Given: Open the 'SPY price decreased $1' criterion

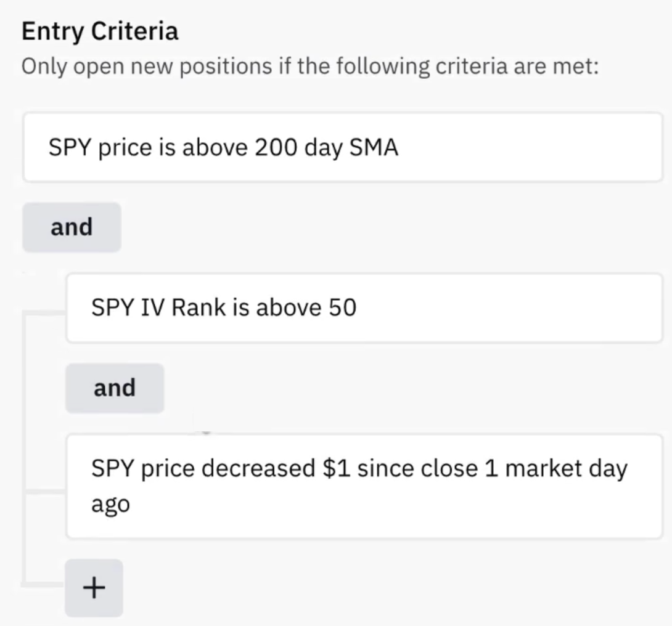Looking at the screenshot, I should coord(364,486).
